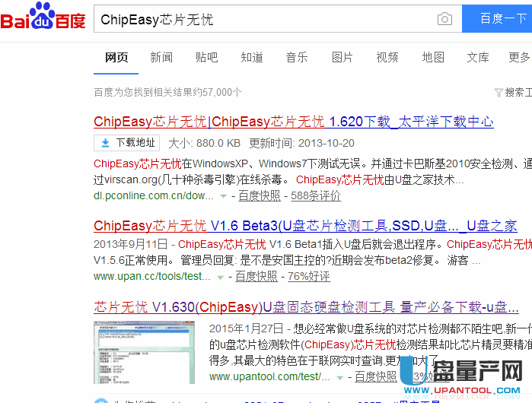Open the search tools filter icon
Image resolution: width=532 pixels, height=403 pixels.
(x=499, y=93)
